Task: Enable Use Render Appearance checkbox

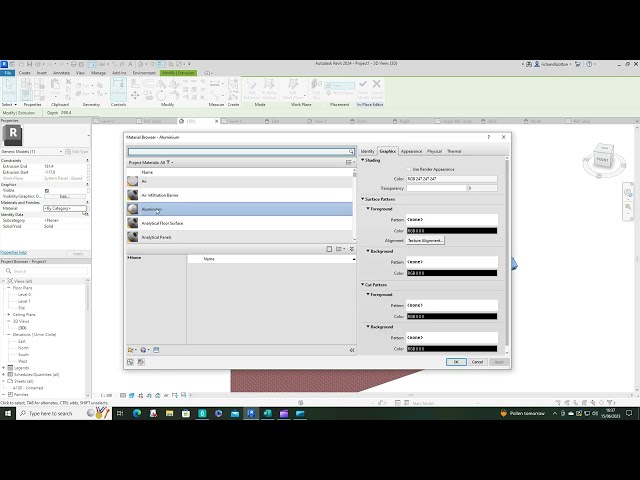Action: pyautogui.click(x=409, y=169)
